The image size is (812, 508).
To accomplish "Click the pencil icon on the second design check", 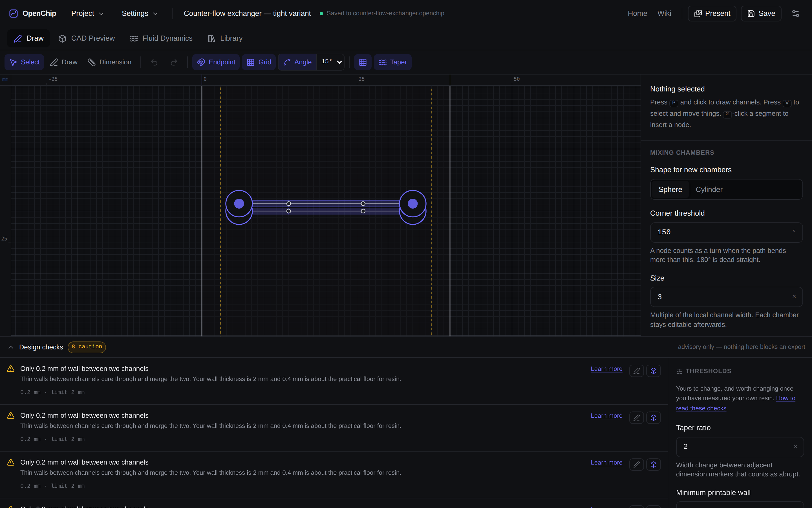I will click(x=637, y=418).
